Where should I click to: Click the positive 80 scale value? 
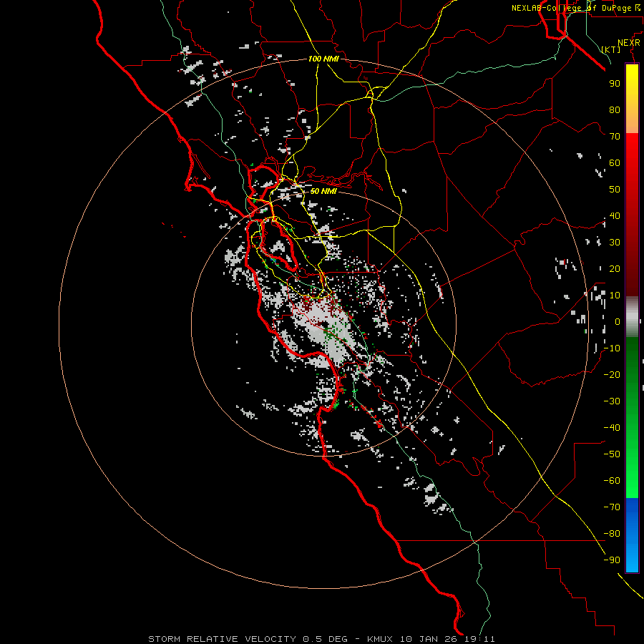(615, 109)
